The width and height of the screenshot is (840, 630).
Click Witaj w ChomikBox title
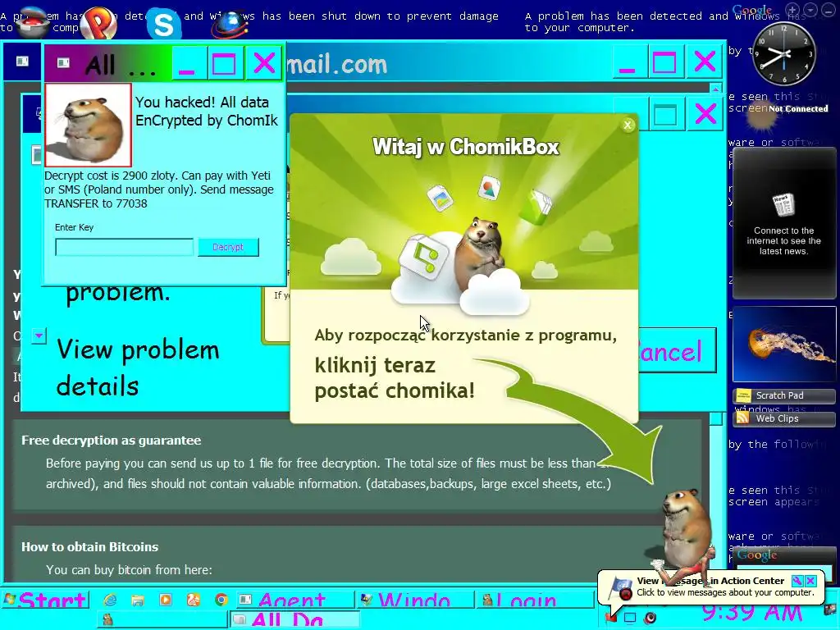[x=466, y=147]
